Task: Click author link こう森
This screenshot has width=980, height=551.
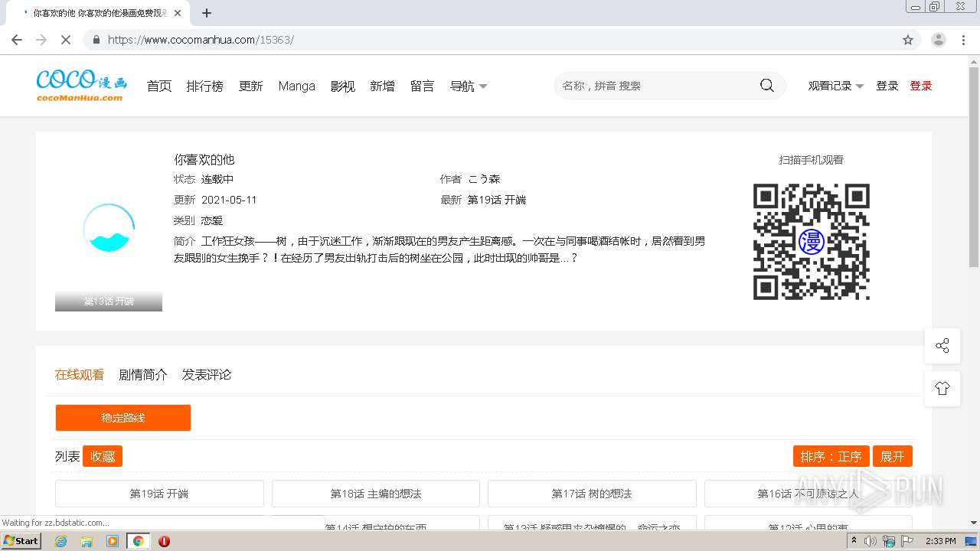Action: [x=484, y=179]
